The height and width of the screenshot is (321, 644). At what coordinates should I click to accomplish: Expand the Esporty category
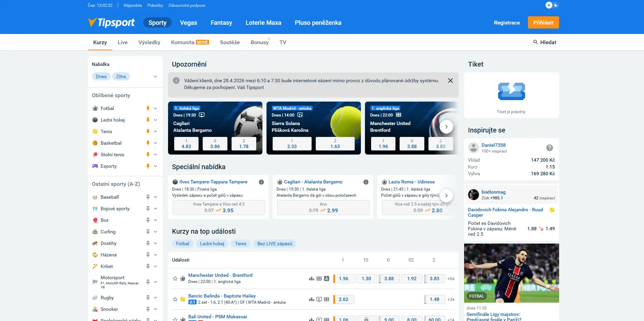(x=155, y=166)
